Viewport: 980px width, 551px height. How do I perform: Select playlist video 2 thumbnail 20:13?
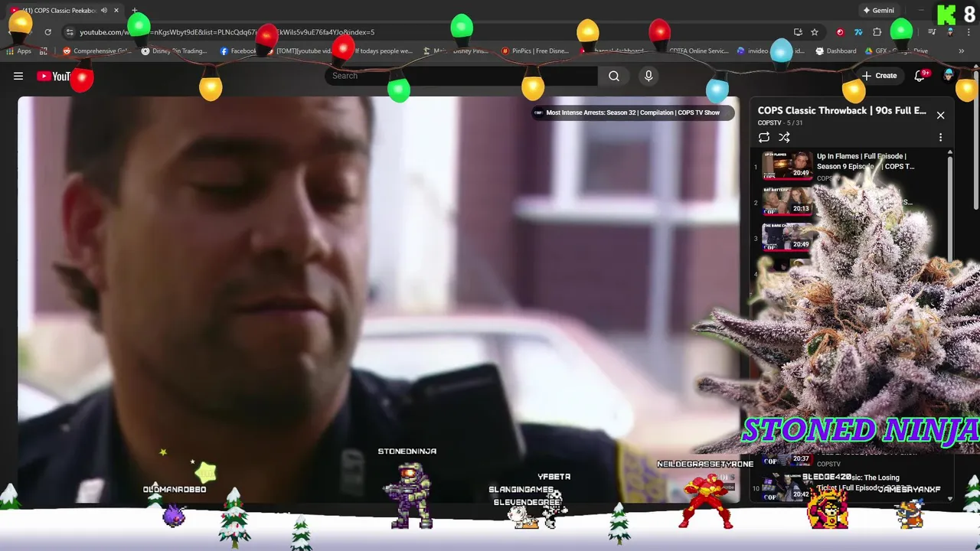787,202
